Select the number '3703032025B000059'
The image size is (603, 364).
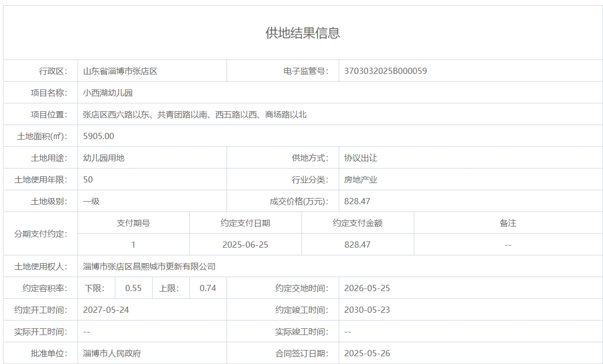tap(385, 71)
